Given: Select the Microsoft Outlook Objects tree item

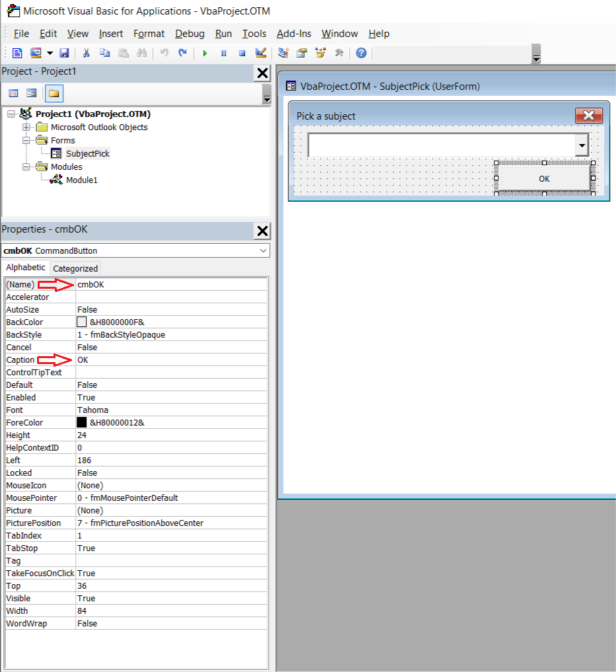Looking at the screenshot, I should pos(99,128).
